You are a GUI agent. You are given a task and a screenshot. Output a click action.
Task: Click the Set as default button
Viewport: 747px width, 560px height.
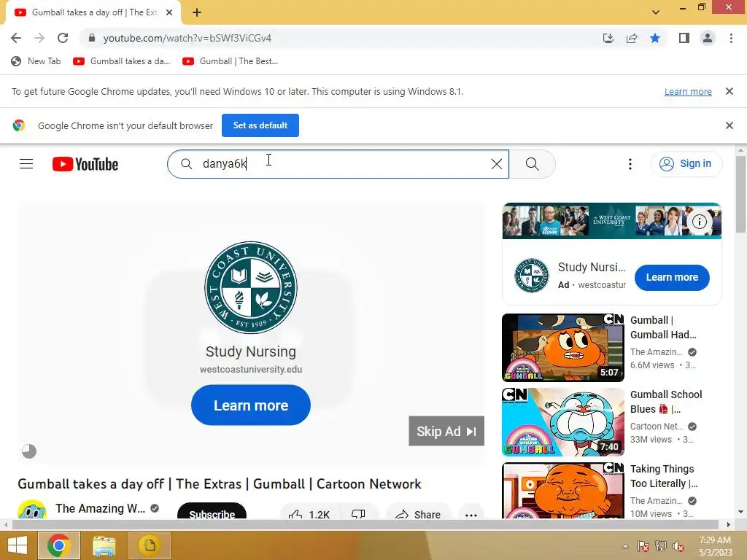pos(260,125)
